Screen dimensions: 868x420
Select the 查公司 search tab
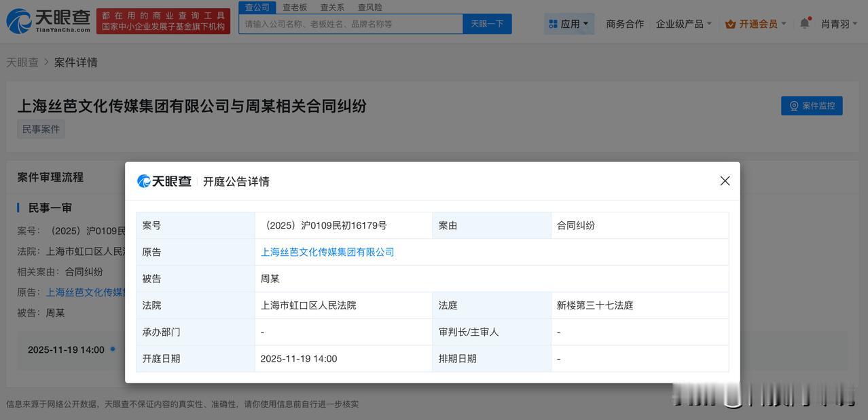point(257,7)
